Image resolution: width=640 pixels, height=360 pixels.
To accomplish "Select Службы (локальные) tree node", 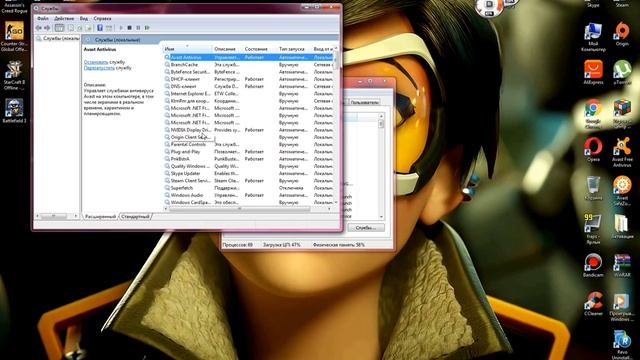I will (58, 38).
